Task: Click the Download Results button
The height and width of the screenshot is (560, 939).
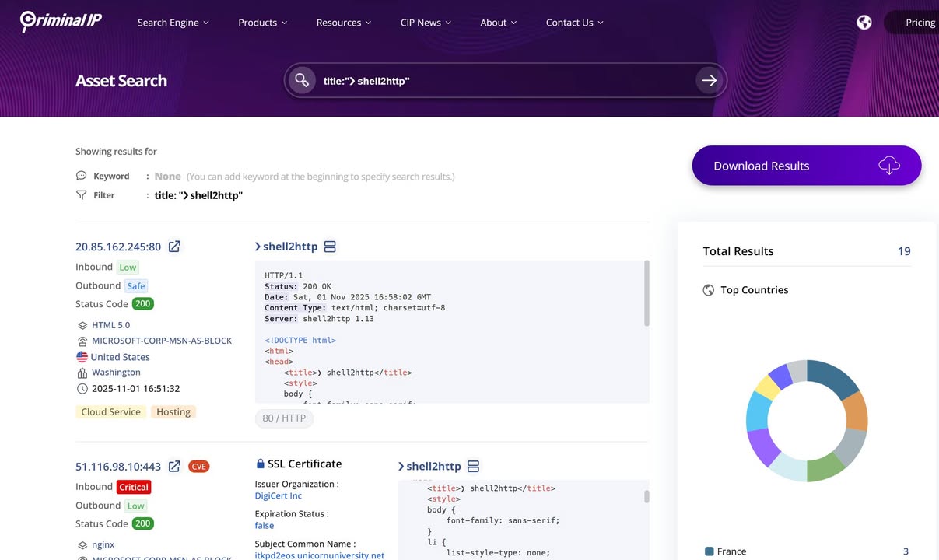Action: point(806,165)
